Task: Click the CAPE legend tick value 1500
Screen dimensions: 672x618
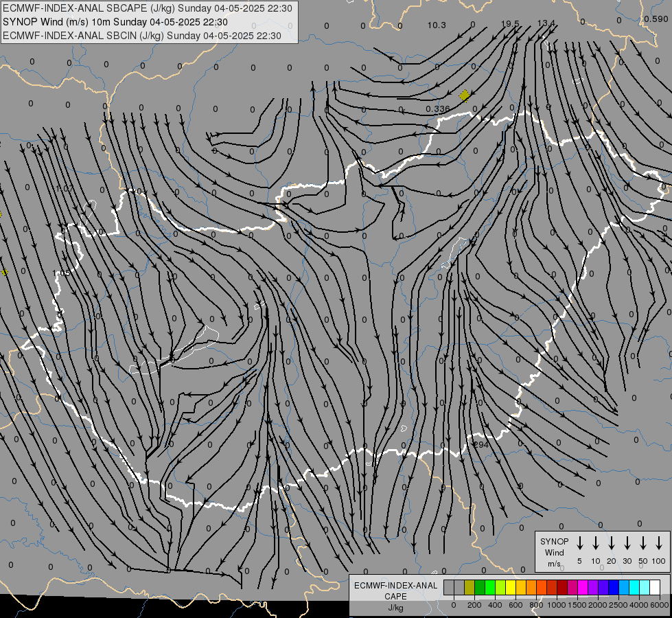Action: pyautogui.click(x=577, y=605)
